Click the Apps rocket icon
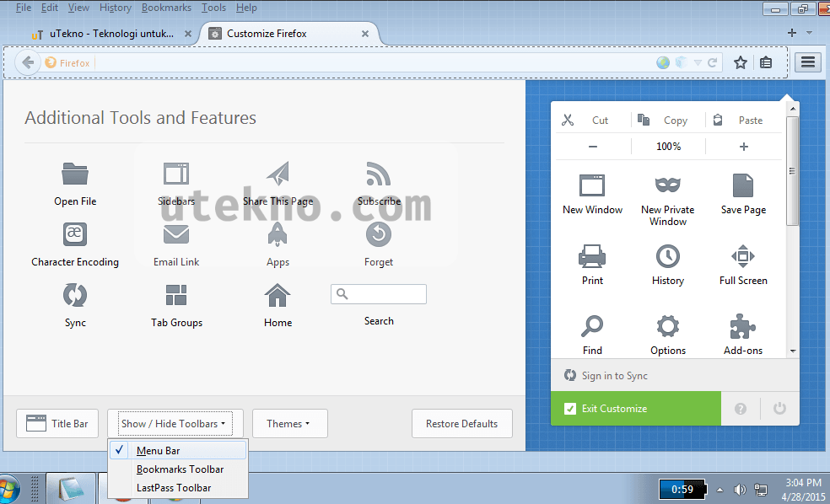Viewport: 830px width, 504px height. pos(278,234)
